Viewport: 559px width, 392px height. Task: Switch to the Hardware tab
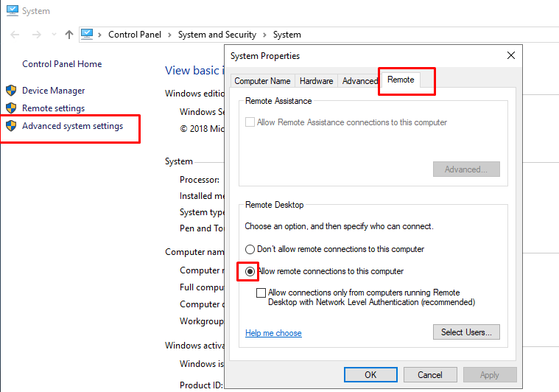tap(316, 81)
